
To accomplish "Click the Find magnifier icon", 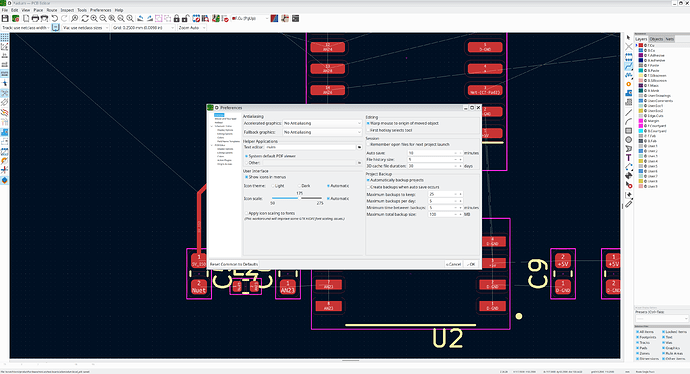I will coord(74,18).
